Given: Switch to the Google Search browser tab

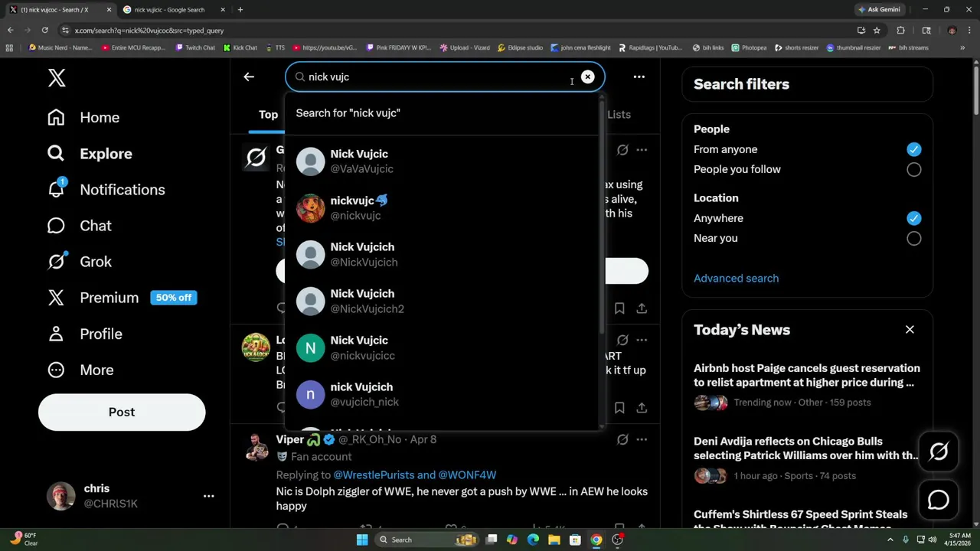Looking at the screenshot, I should [x=175, y=9].
